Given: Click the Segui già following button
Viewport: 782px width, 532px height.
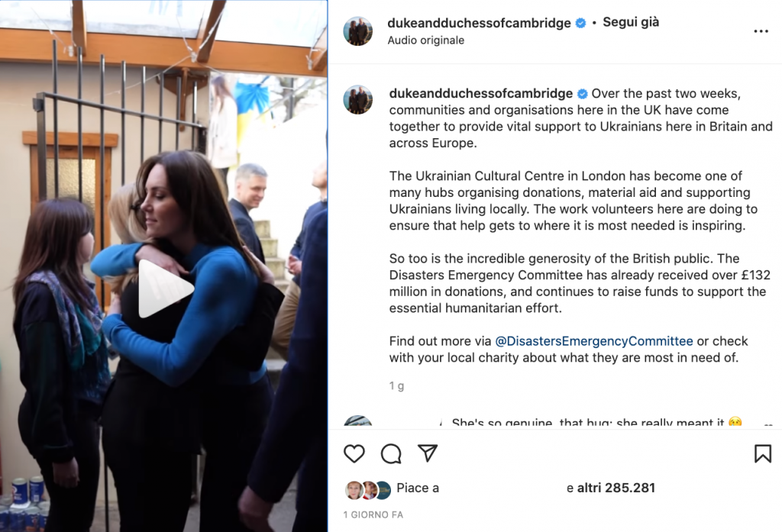Looking at the screenshot, I should click(631, 22).
